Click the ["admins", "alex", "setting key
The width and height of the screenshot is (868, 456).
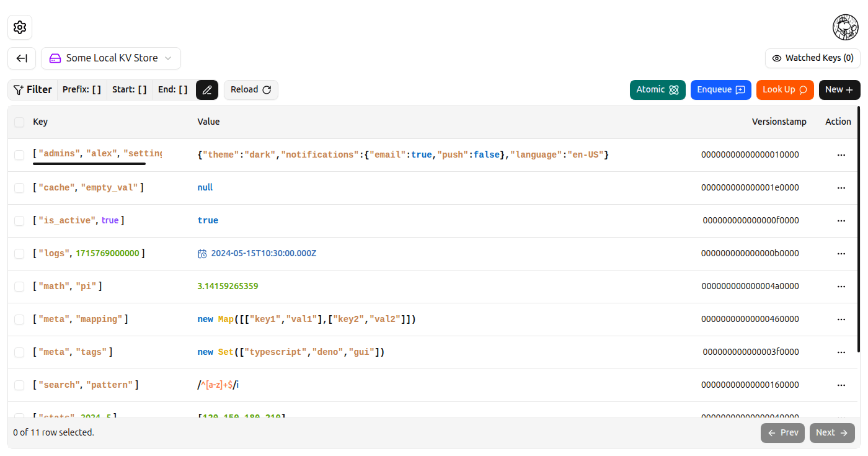pos(97,154)
